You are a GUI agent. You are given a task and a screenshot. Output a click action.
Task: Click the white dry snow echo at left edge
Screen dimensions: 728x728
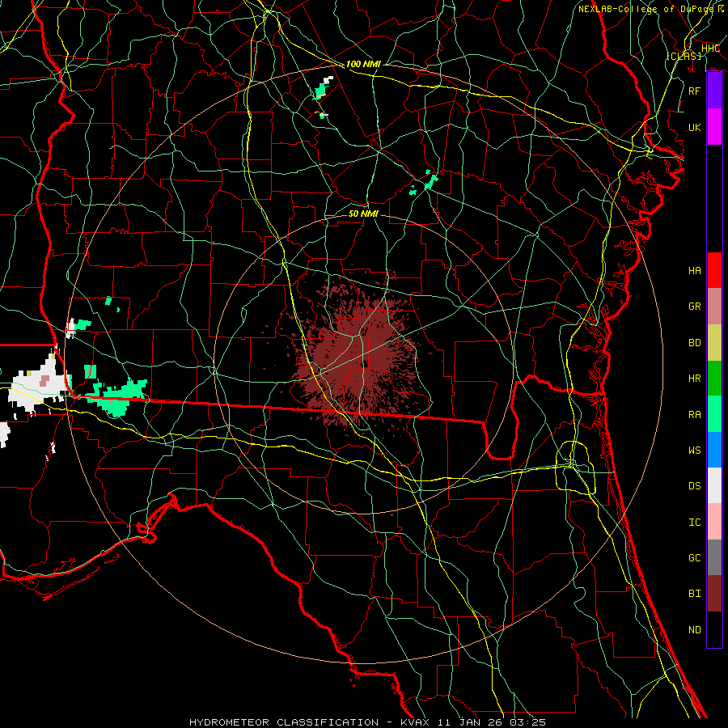pyautogui.click(x=40, y=383)
